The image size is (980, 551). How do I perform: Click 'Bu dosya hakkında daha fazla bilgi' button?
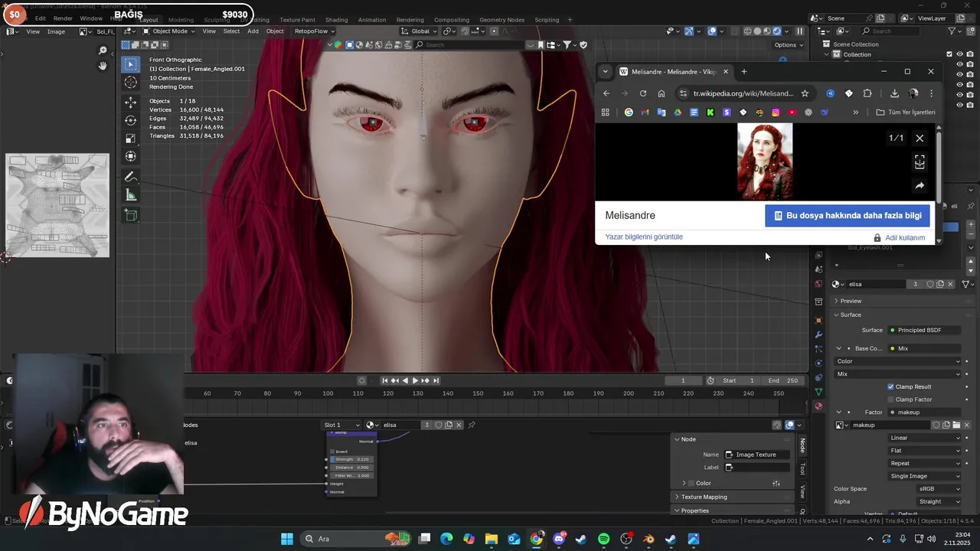pyautogui.click(x=847, y=216)
